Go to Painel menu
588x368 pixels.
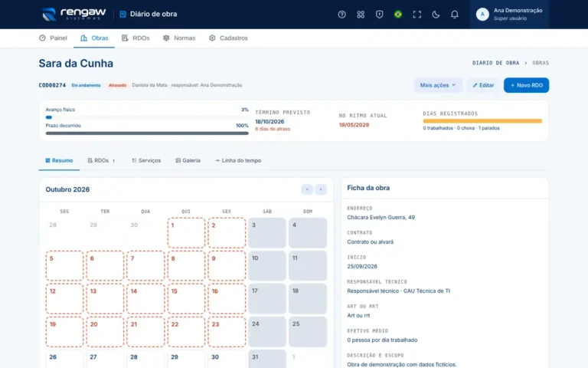(x=54, y=38)
